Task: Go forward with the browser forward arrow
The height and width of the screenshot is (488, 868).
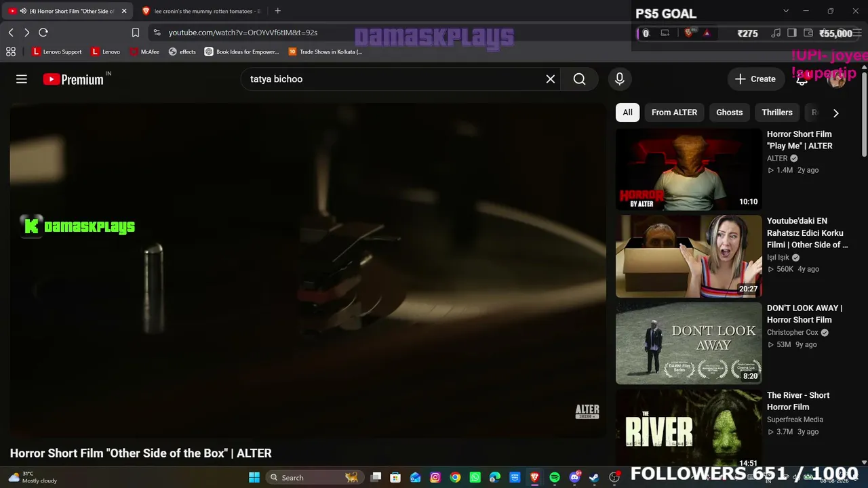Action: click(26, 33)
